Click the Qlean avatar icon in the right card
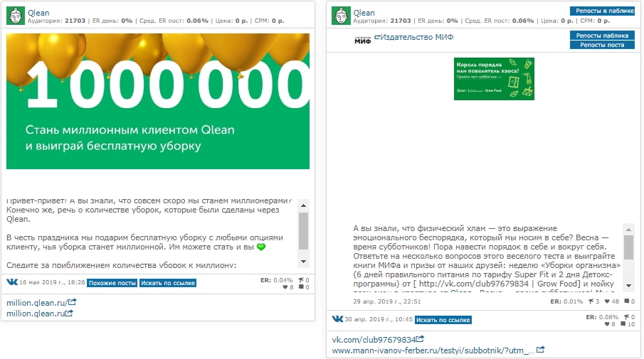Screen dimensions: 644x359 click(341, 16)
